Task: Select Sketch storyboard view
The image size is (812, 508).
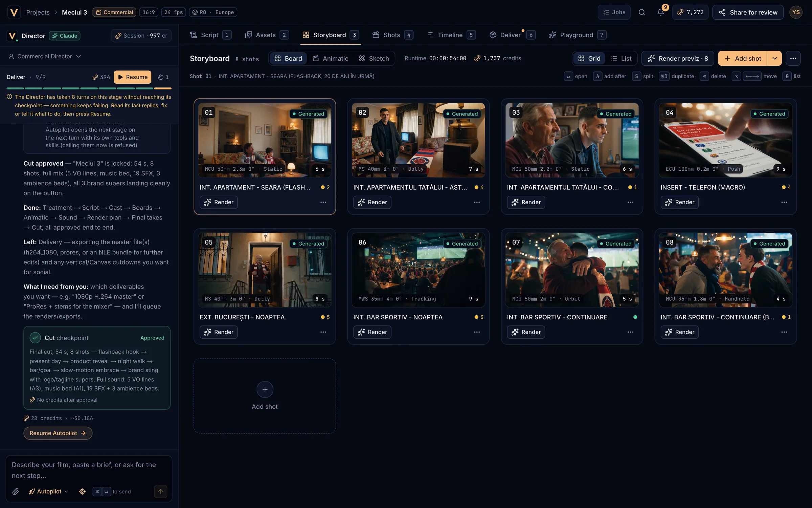Action: [x=374, y=58]
